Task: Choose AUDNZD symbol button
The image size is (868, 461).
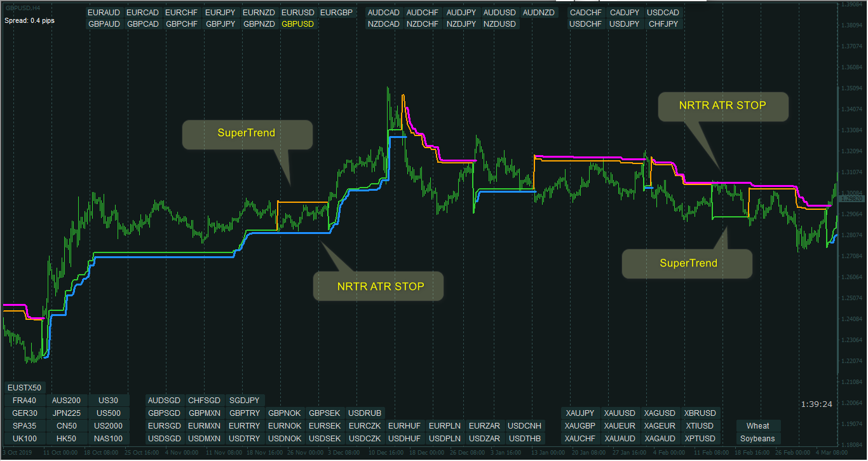Action: [539, 13]
